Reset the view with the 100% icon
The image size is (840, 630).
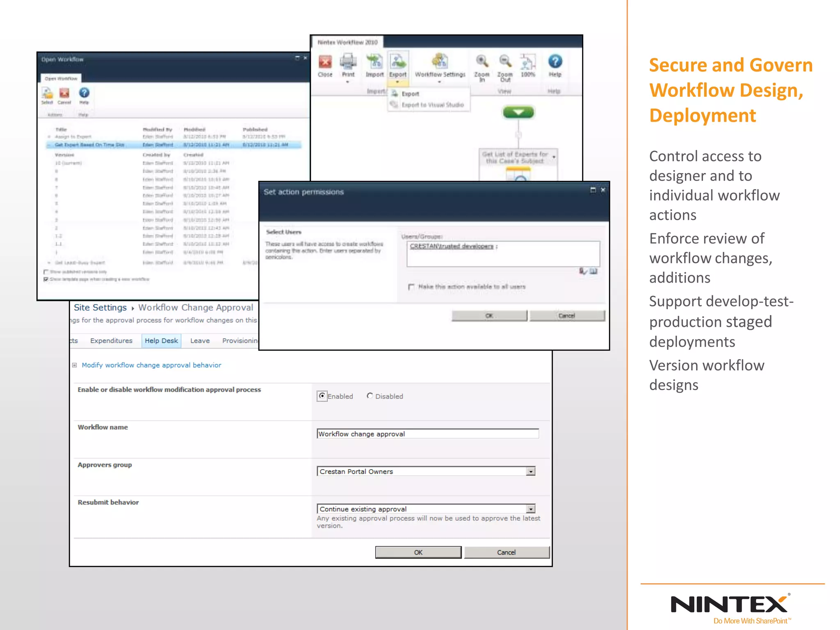[527, 62]
